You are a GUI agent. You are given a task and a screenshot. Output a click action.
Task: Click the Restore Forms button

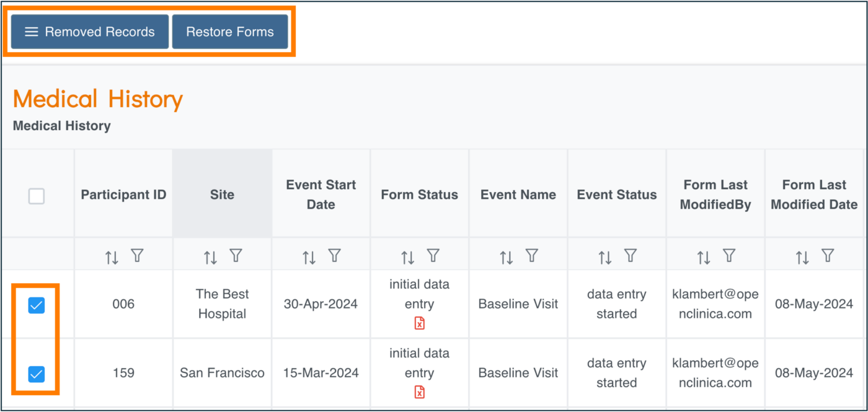coord(230,31)
